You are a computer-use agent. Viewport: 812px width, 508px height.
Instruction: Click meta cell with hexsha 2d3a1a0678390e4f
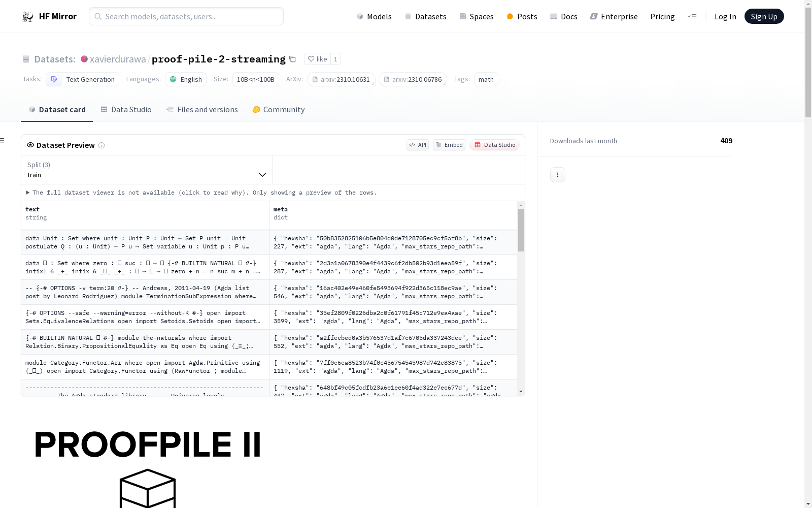(393, 267)
